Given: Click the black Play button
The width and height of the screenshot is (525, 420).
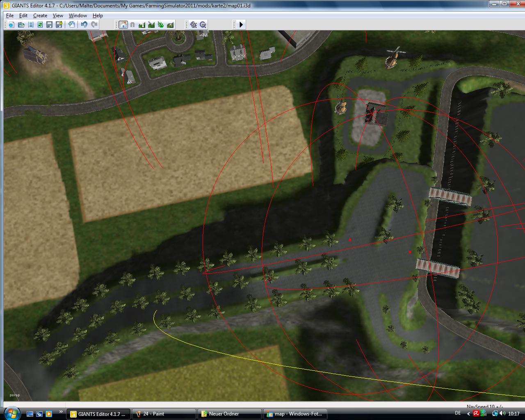Looking at the screenshot, I should [241, 25].
